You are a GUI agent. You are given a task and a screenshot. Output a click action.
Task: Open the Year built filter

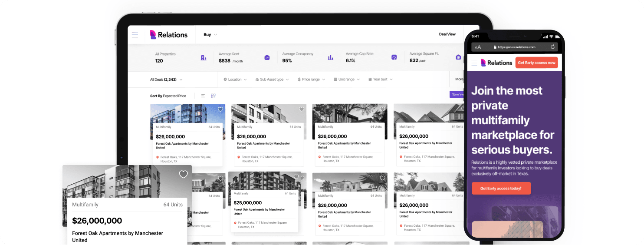(380, 79)
